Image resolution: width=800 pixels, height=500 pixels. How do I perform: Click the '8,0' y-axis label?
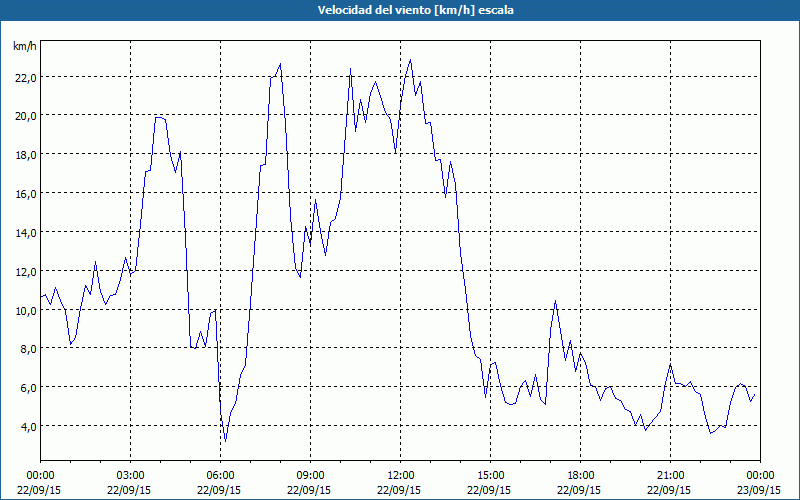tap(29, 349)
